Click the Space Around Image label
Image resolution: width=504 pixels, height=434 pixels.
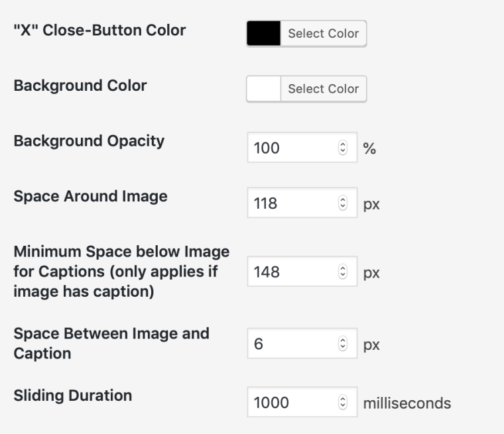point(90,196)
